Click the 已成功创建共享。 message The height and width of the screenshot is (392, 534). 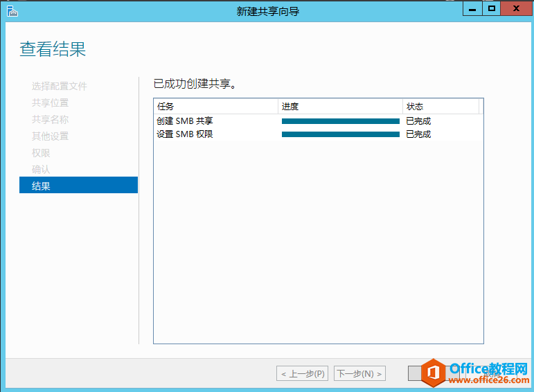tap(195, 84)
